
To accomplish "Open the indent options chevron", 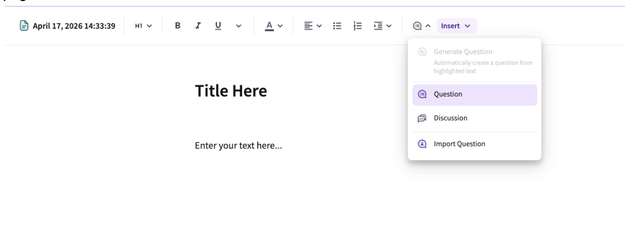I will [x=389, y=26].
